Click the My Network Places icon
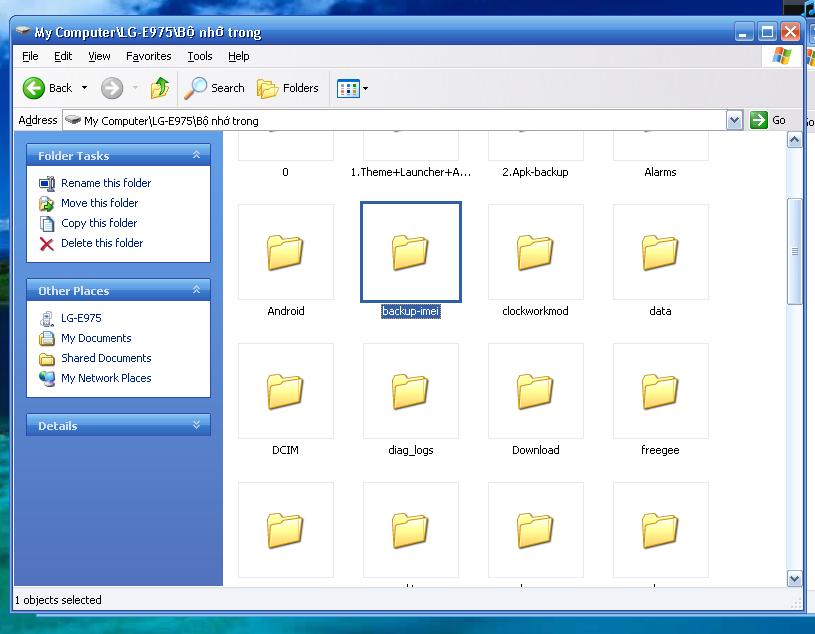The height and width of the screenshot is (634, 815). click(x=47, y=378)
